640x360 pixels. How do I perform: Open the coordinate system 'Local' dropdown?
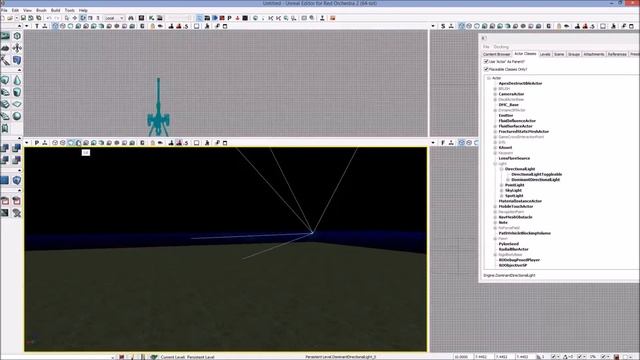[114, 18]
